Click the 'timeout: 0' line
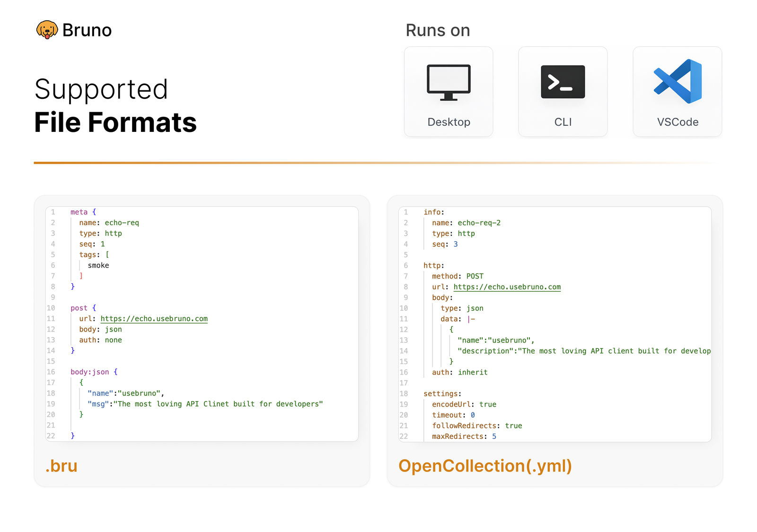The height and width of the screenshot is (532, 757). click(454, 415)
